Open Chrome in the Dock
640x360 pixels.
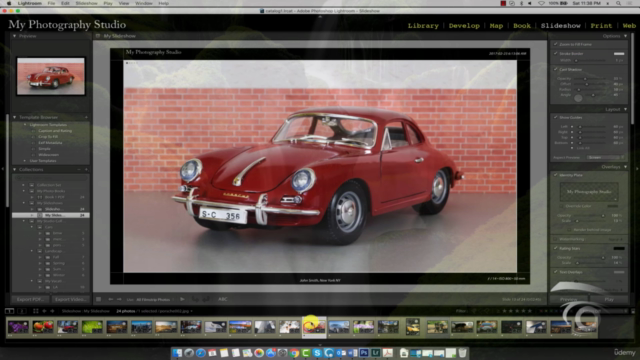coord(294,353)
